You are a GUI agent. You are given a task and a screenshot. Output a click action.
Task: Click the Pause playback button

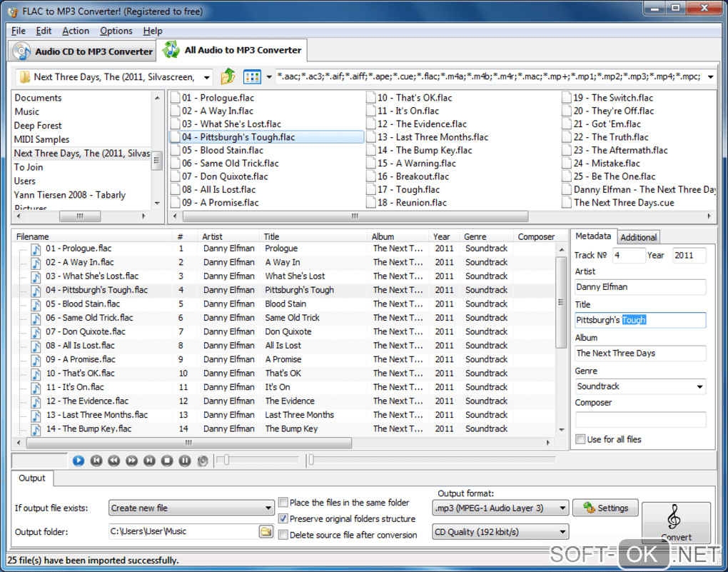(x=185, y=461)
